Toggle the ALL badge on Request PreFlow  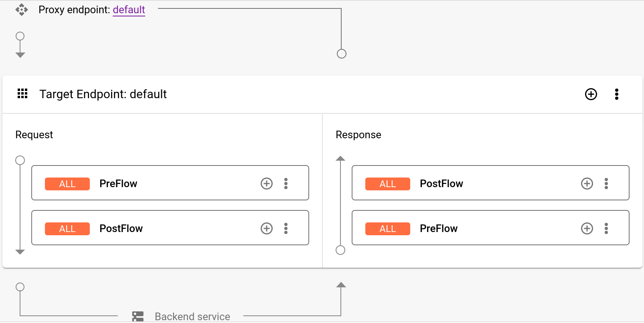coord(67,184)
